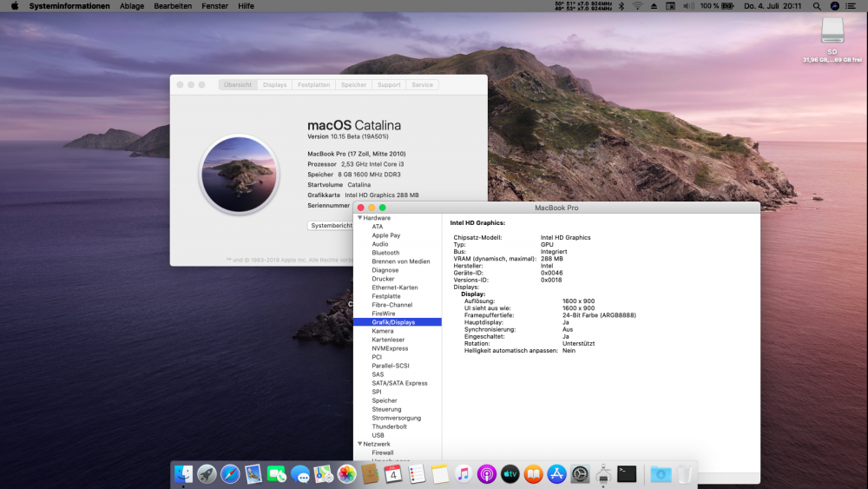Open Notification Center list icon
The width and height of the screenshot is (868, 489).
(851, 6)
